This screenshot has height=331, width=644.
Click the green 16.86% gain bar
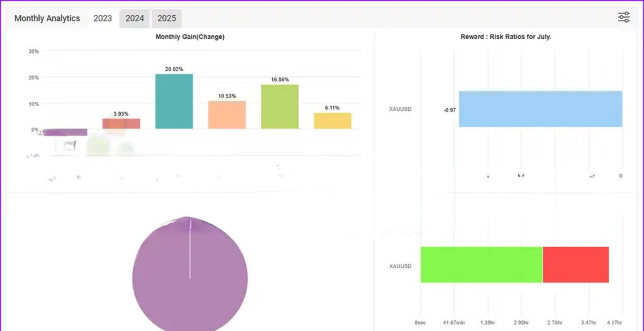point(280,107)
